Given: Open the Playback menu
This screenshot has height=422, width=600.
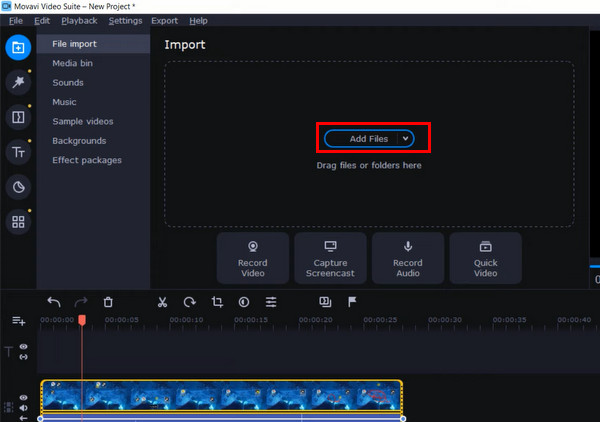Looking at the screenshot, I should click(79, 21).
